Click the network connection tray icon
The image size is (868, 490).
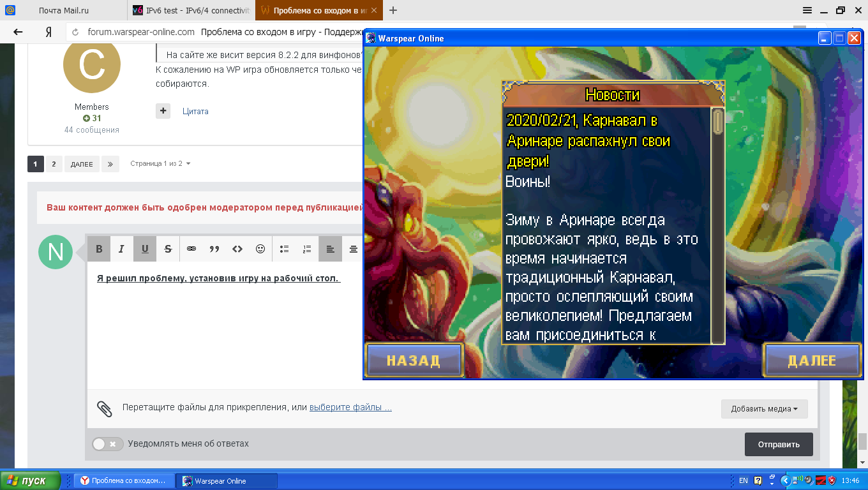tap(798, 480)
